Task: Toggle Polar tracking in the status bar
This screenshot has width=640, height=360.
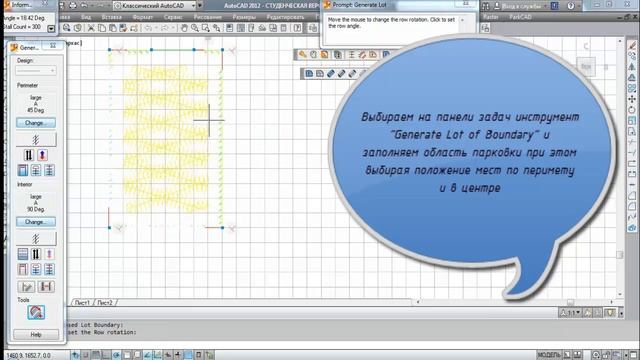Action: pyautogui.click(x=116, y=355)
